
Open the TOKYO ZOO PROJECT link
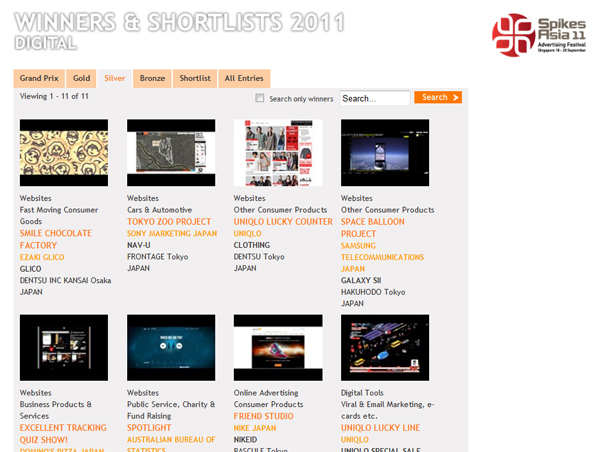point(169,222)
